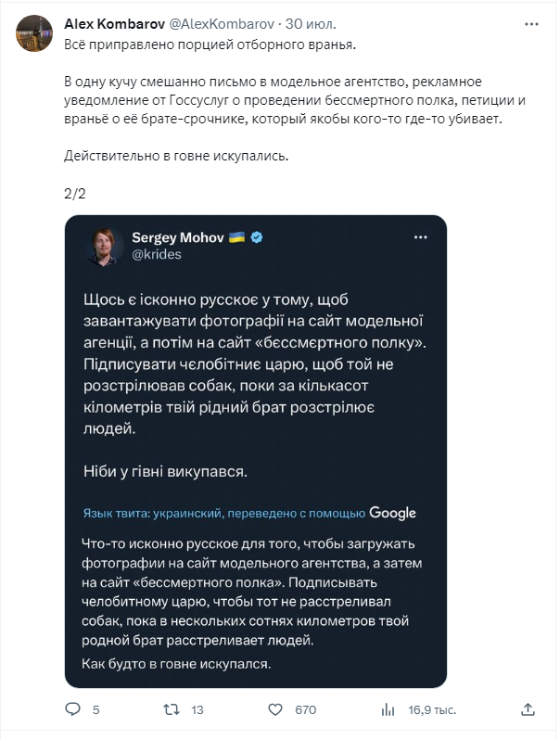The height and width of the screenshot is (740, 560).
Task: Click Sergey Mohov's name in quoted tweet
Action: point(179,237)
